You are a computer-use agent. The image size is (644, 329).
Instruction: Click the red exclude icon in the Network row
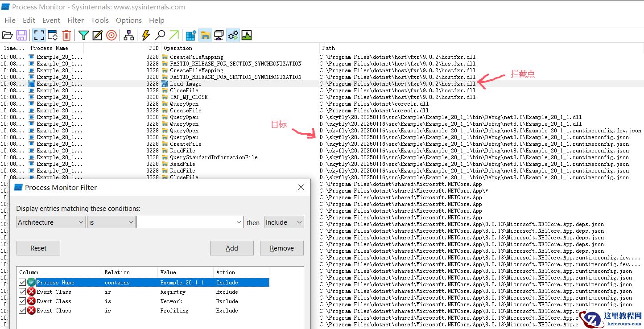31,301
